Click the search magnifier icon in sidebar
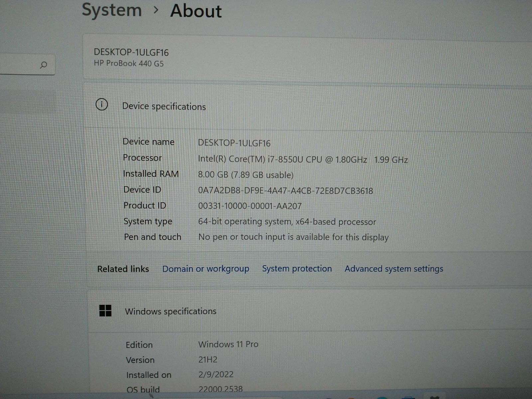Screen dimensions: 532x399 point(44,65)
